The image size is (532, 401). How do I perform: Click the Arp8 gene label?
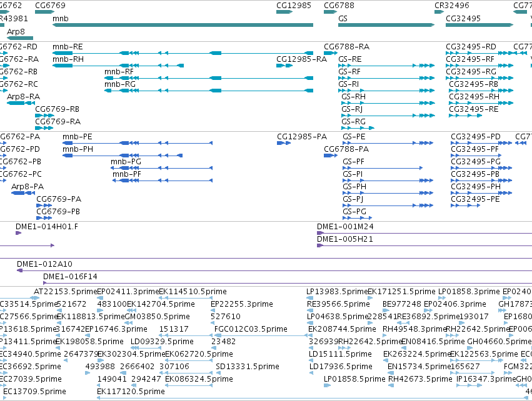pyautogui.click(x=16, y=31)
